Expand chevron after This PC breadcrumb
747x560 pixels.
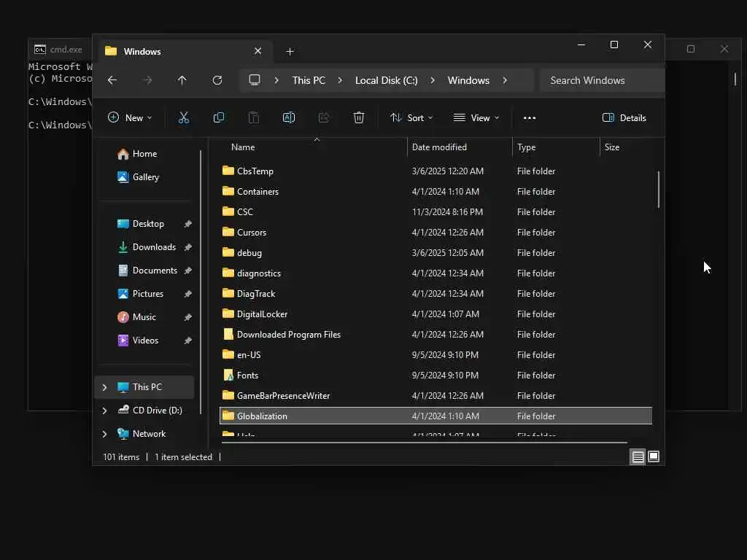(x=340, y=80)
